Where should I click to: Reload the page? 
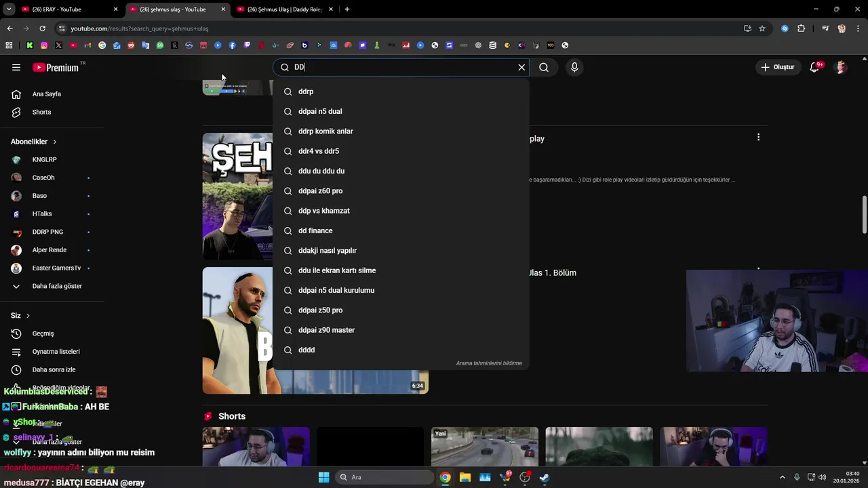pos(42,28)
